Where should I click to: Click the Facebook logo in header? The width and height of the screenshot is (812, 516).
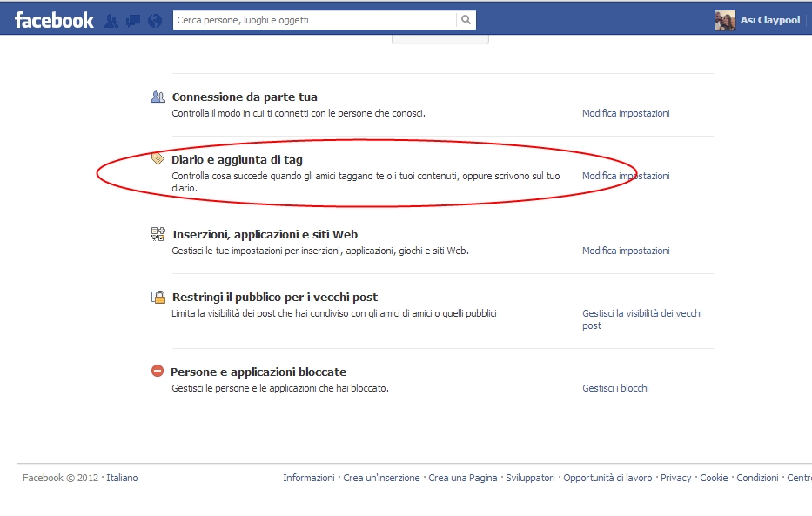54,20
